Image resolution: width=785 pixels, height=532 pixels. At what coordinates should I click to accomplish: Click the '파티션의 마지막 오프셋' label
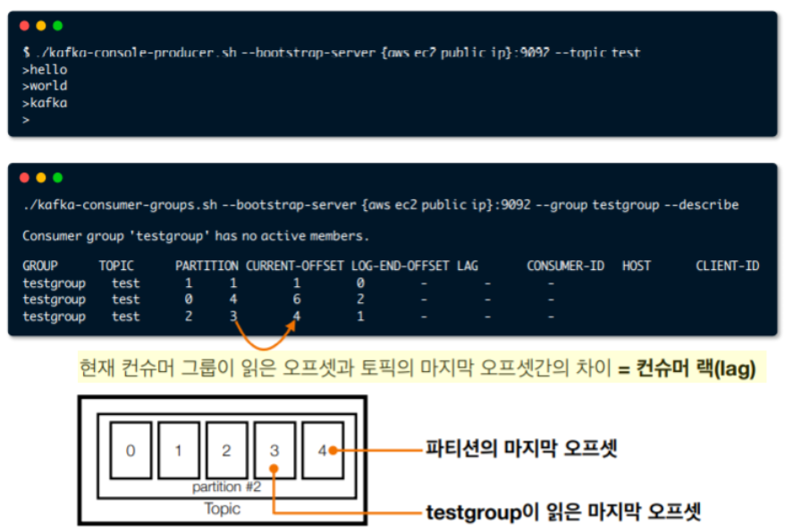click(x=521, y=448)
